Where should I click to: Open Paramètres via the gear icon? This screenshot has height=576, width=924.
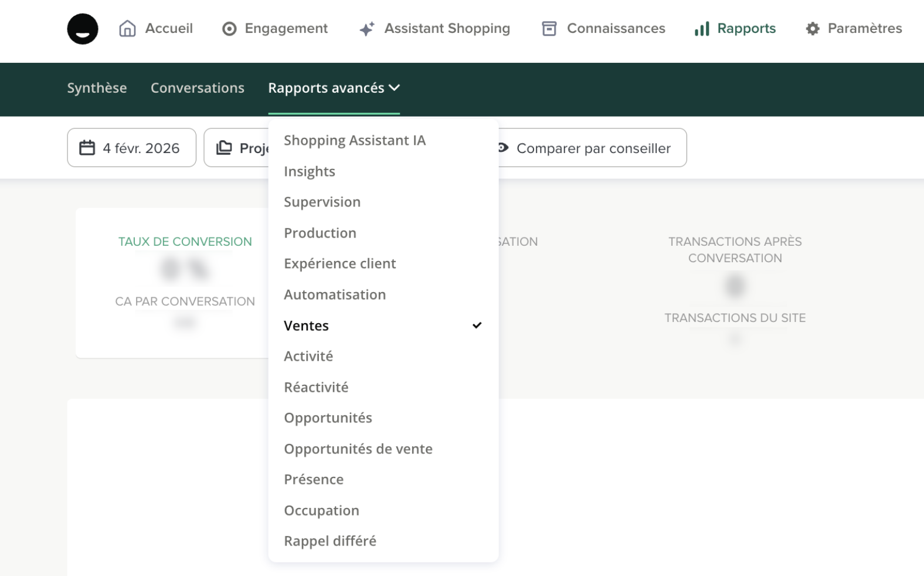pyautogui.click(x=812, y=29)
